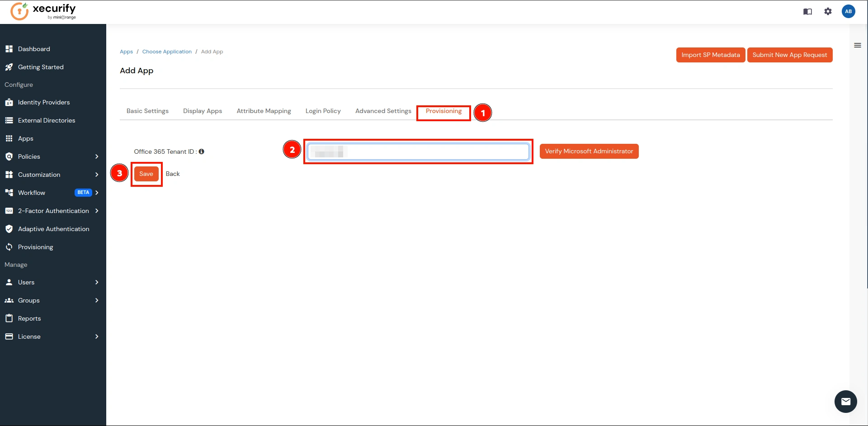Click inside the Office 365 Tenant ID field
This screenshot has height=426, width=868.
pos(417,151)
